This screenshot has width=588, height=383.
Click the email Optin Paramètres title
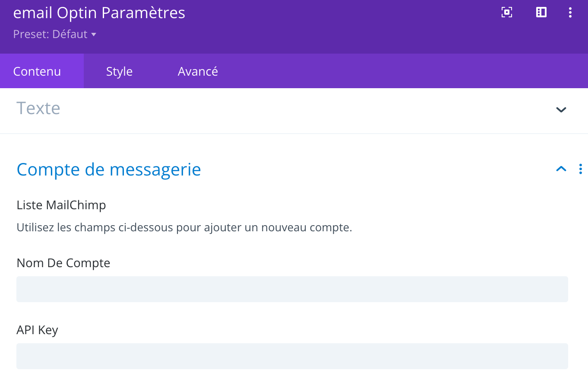point(99,13)
